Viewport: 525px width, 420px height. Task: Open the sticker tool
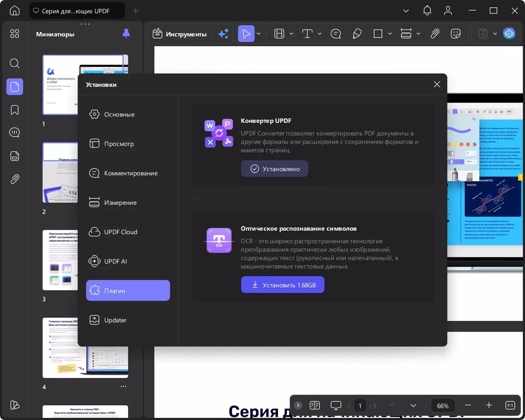point(456,34)
